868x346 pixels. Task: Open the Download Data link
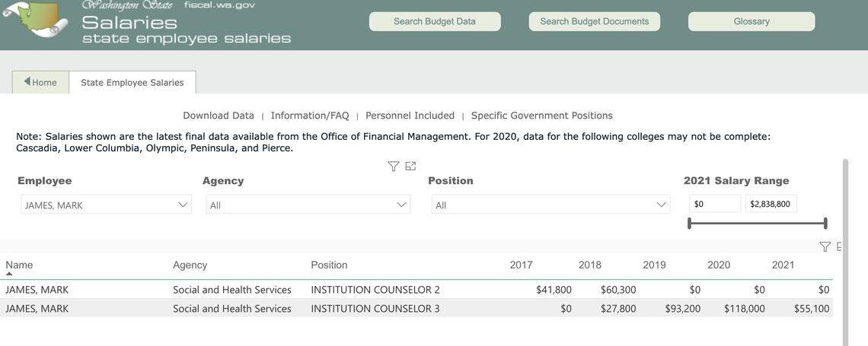click(219, 116)
